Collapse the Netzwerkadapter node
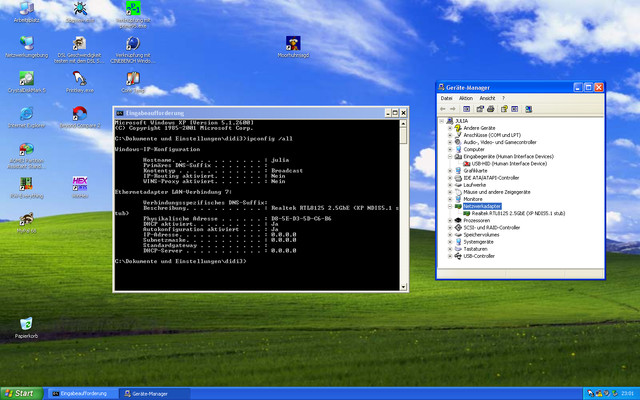 [450, 207]
